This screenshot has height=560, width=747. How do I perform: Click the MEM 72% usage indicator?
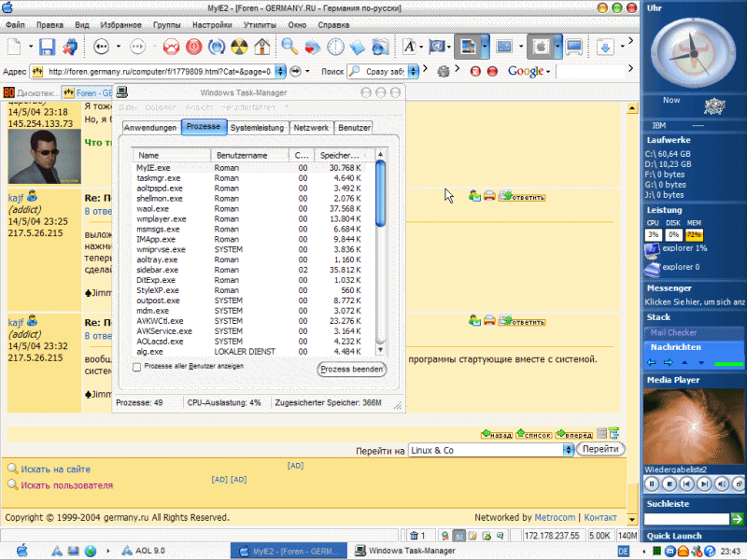click(694, 235)
